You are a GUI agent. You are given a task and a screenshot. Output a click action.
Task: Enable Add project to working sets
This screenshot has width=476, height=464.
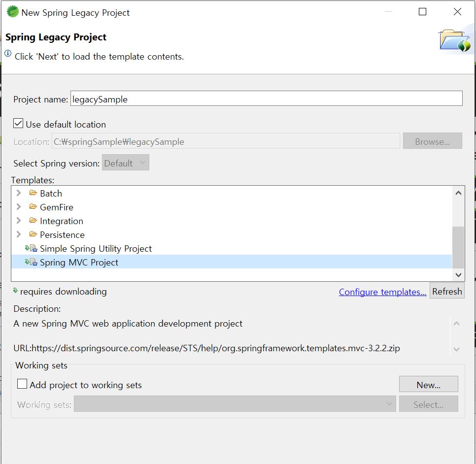(x=22, y=384)
